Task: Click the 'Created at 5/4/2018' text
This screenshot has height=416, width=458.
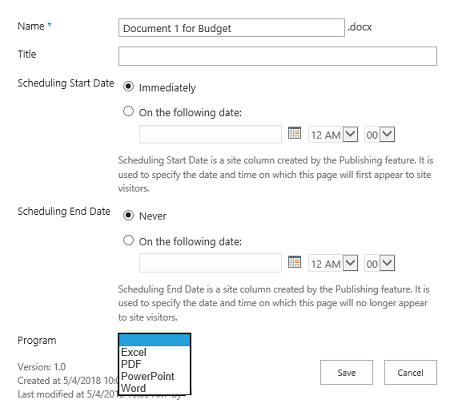Action: coord(59,381)
